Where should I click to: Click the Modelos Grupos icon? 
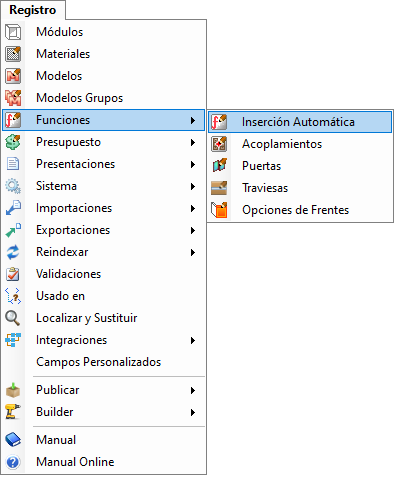point(13,98)
